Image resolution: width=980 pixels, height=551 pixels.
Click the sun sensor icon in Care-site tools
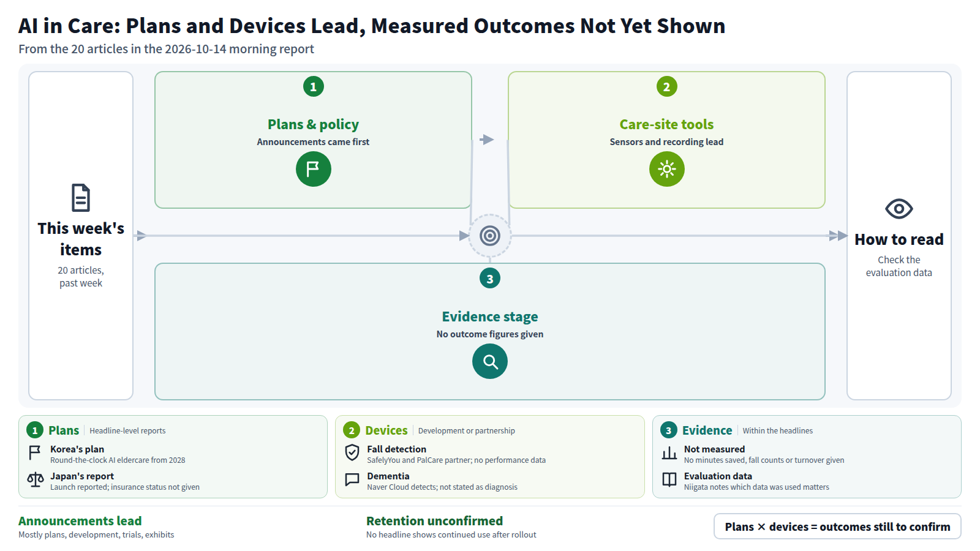pos(667,169)
